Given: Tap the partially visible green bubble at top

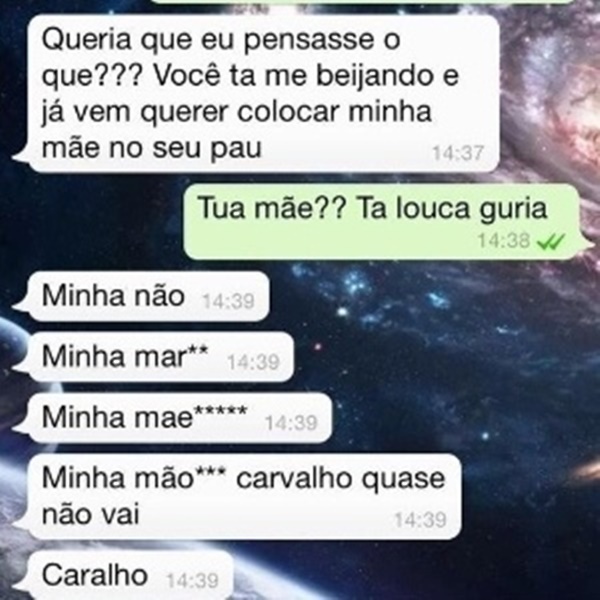Looking at the screenshot, I should 362,2.
